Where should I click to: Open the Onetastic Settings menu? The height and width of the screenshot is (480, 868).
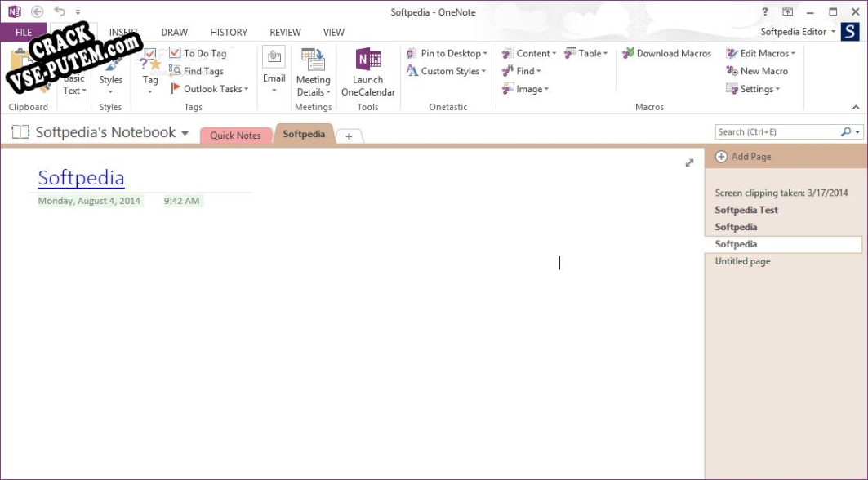pos(753,89)
